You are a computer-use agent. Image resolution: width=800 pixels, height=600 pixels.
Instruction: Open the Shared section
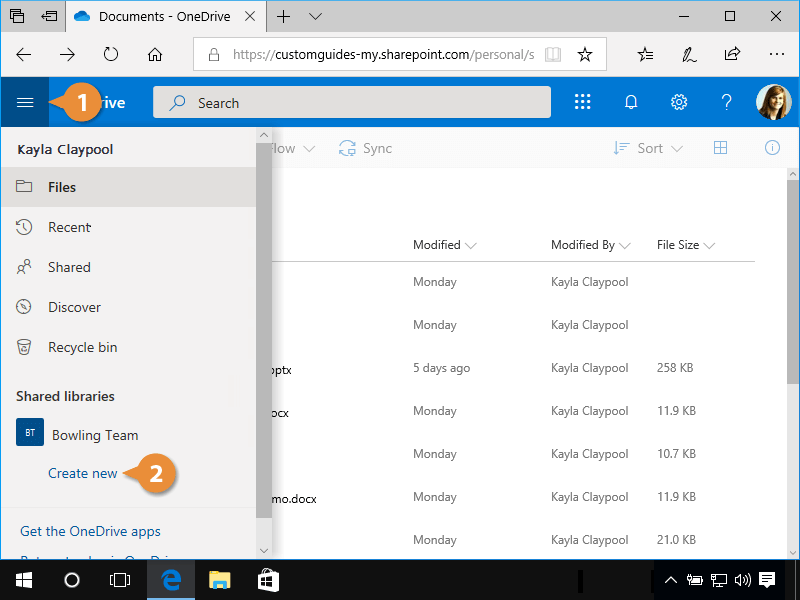coord(129,267)
